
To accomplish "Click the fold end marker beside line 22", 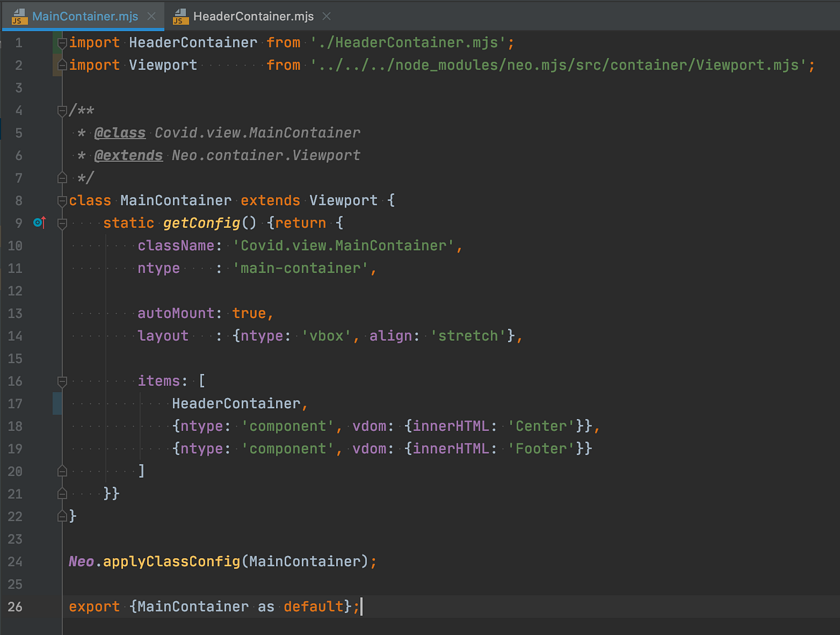I will coord(62,516).
